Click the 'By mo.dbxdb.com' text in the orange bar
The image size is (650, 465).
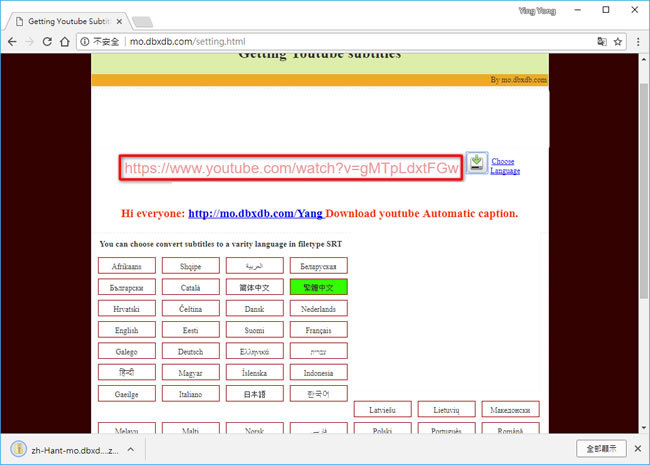click(x=519, y=80)
